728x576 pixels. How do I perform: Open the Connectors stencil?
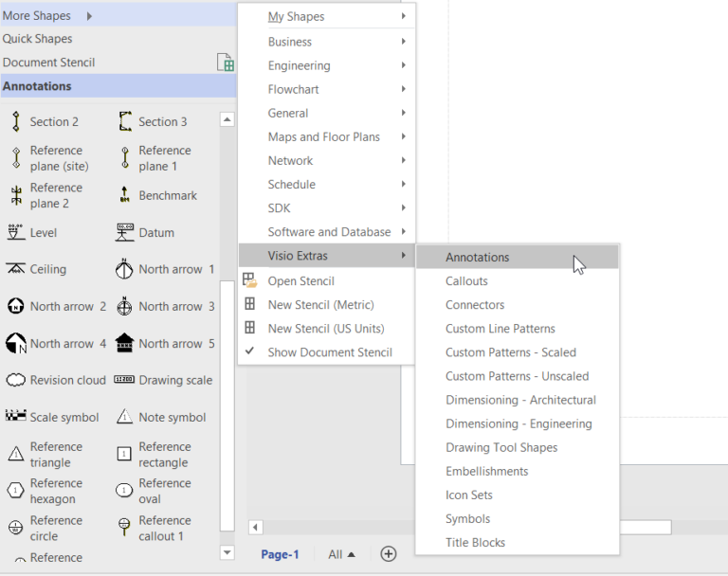[x=518, y=305]
